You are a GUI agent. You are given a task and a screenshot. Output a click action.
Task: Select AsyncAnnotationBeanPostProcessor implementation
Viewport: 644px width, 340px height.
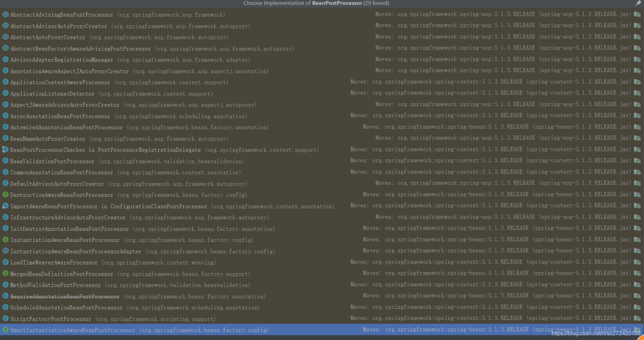pyautogui.click(x=322, y=116)
